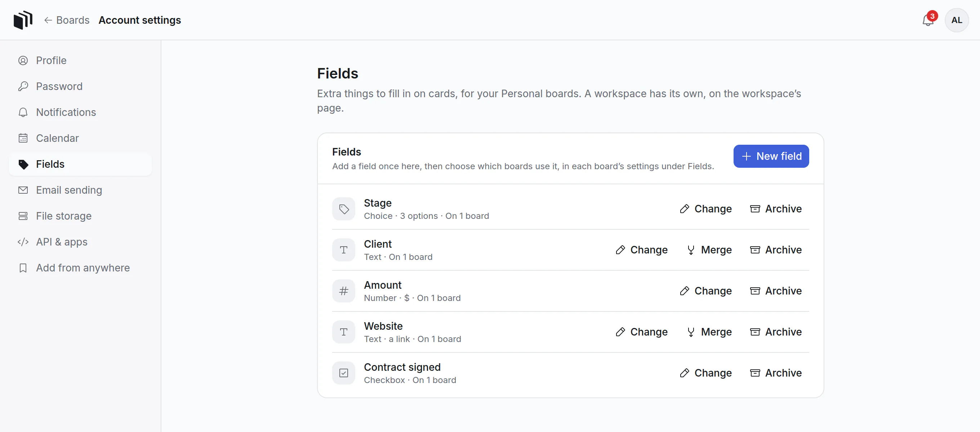
Task: Open File storage settings
Action: point(80,216)
